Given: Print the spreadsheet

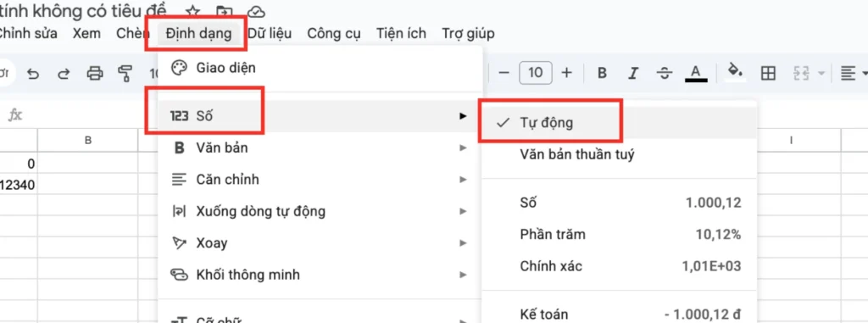Looking at the screenshot, I should (95, 73).
